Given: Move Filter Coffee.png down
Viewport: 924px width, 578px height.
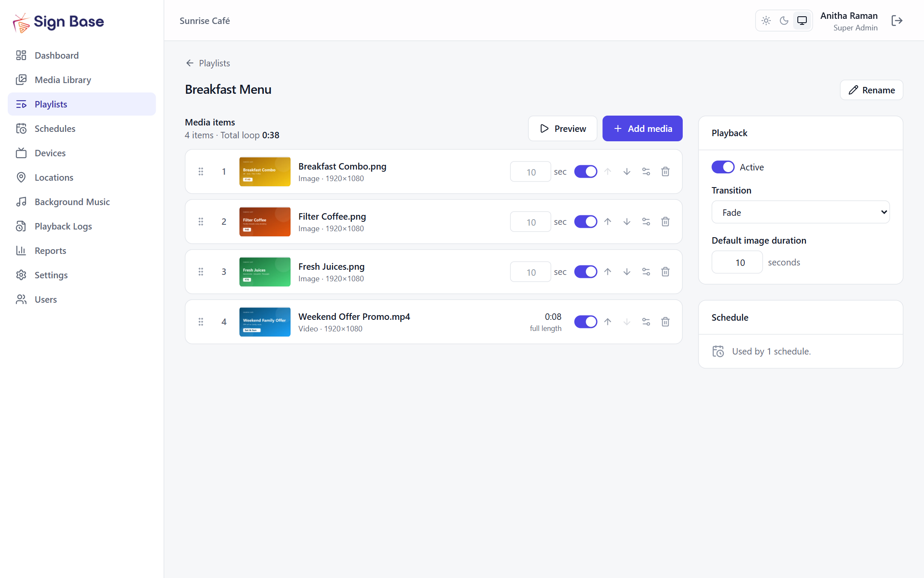Looking at the screenshot, I should pos(627,222).
